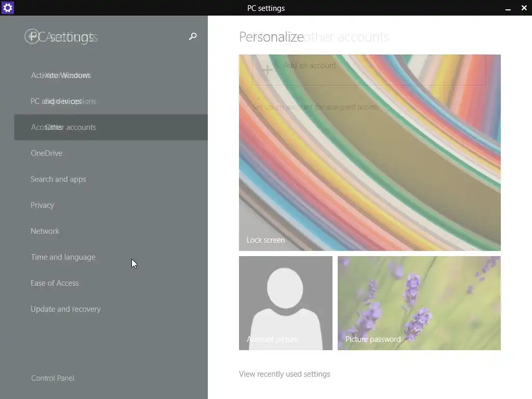Screen dimensions: 532x399
Task: Open the Privacy settings category
Action: pyautogui.click(x=43, y=205)
